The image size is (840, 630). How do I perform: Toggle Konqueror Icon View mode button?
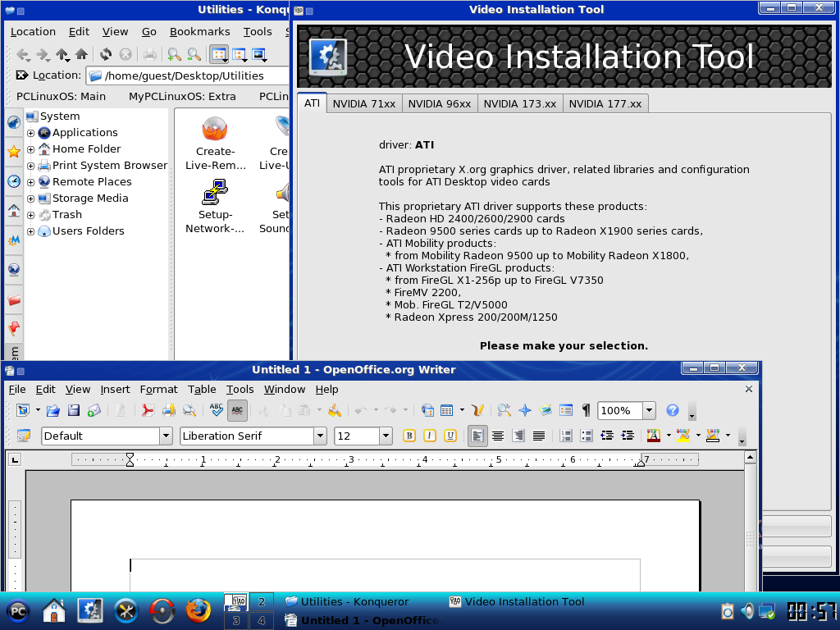point(219,54)
